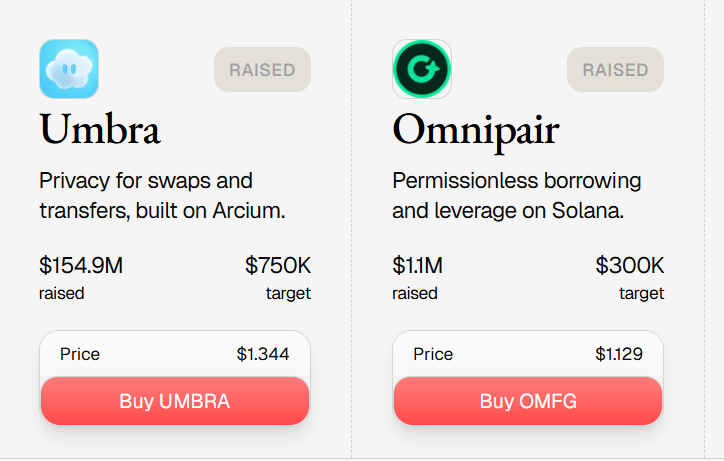Click the Price label in Omnipair card

tap(433, 354)
